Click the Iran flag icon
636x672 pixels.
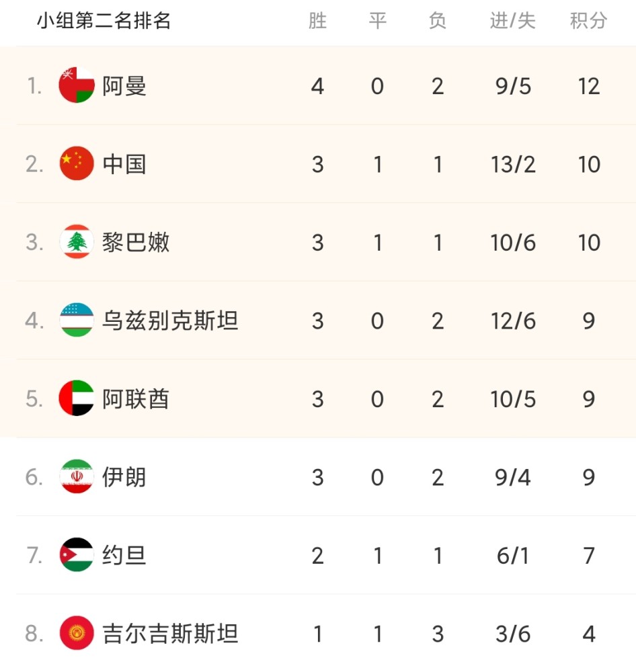pyautogui.click(x=77, y=476)
